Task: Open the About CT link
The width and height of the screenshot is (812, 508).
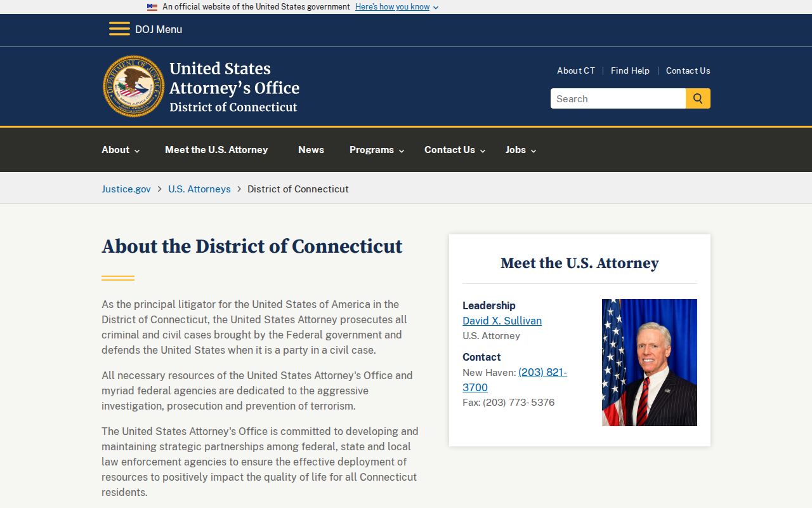Action: point(576,70)
